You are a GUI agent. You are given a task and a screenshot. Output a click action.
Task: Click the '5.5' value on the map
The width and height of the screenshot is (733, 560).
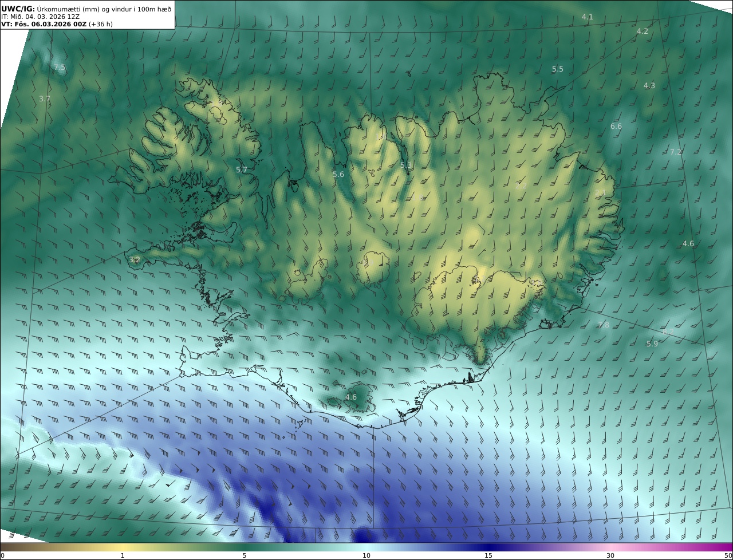point(558,69)
